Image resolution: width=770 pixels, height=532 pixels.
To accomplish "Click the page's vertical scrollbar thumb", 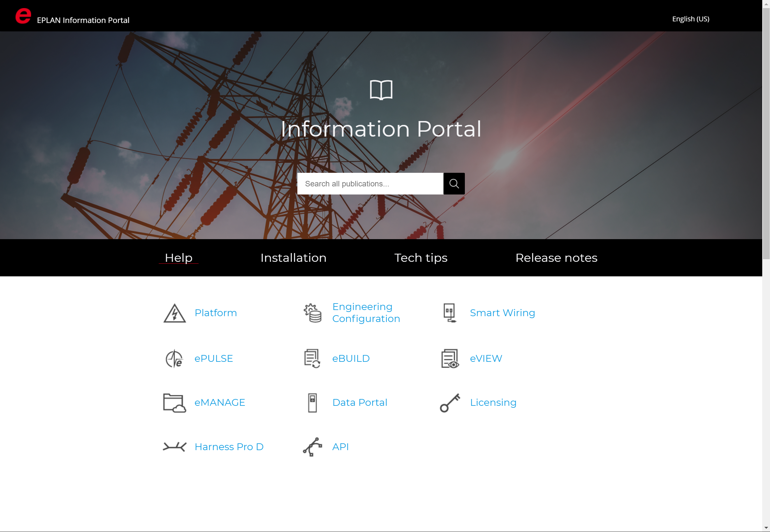I will [x=766, y=133].
